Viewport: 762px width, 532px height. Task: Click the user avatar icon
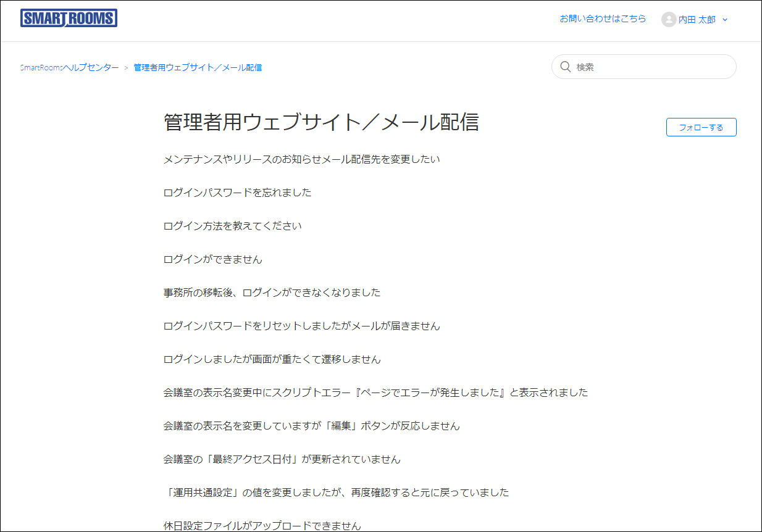(668, 20)
